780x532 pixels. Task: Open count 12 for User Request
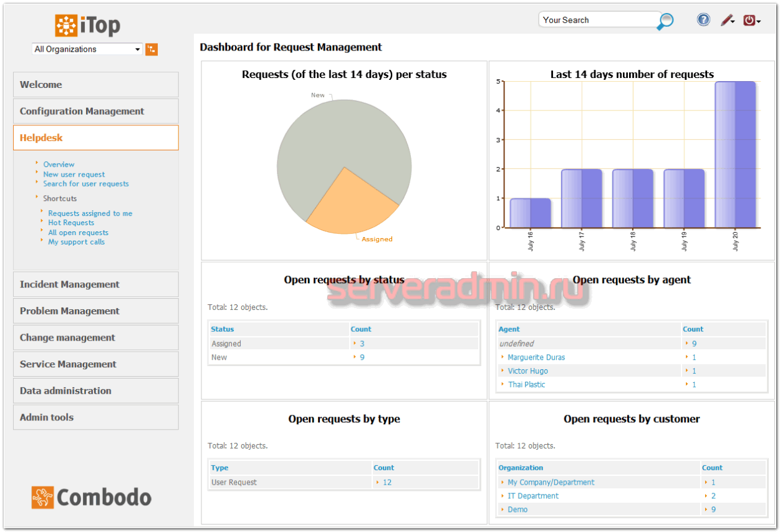click(387, 482)
